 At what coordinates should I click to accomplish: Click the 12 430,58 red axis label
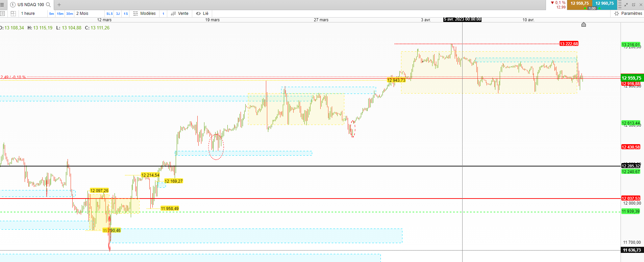[x=631, y=147]
